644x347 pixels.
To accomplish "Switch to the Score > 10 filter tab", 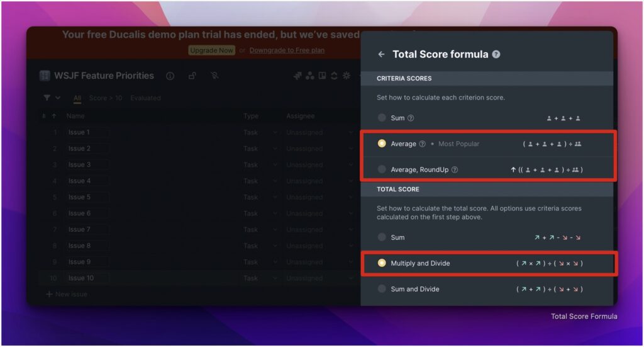I will pyautogui.click(x=106, y=98).
